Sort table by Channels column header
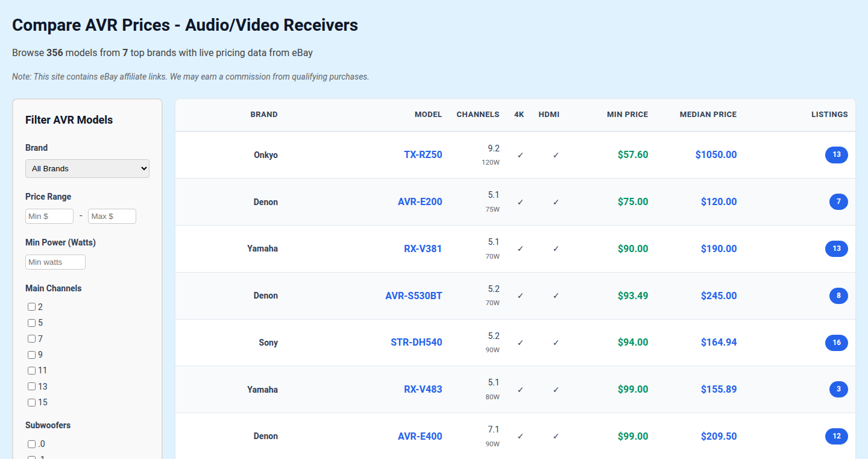Viewport: 868px width, 459px height. (478, 115)
